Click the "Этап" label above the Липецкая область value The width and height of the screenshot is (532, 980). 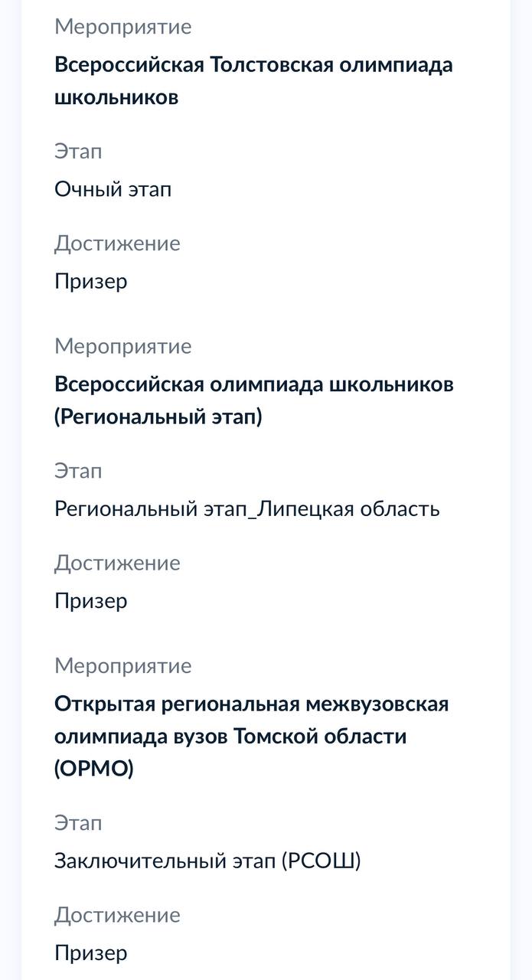[77, 470]
